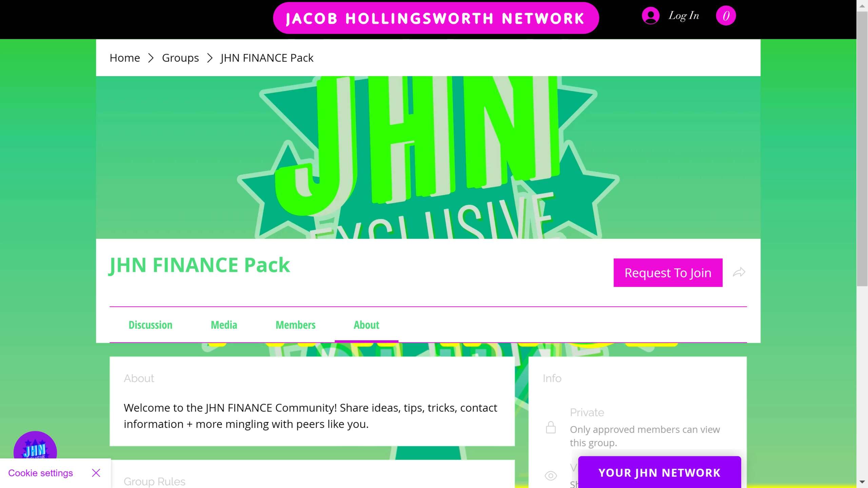Close the Cookie settings banner

pyautogui.click(x=96, y=473)
